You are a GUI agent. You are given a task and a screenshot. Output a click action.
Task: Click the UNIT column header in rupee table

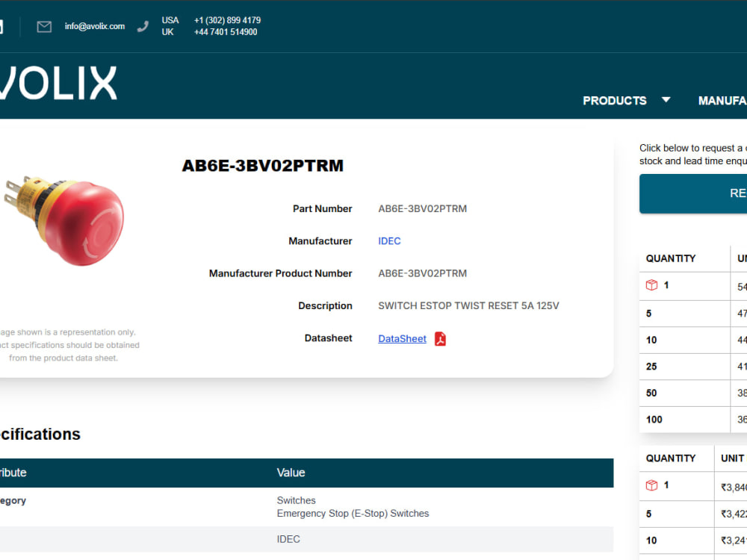coord(733,458)
